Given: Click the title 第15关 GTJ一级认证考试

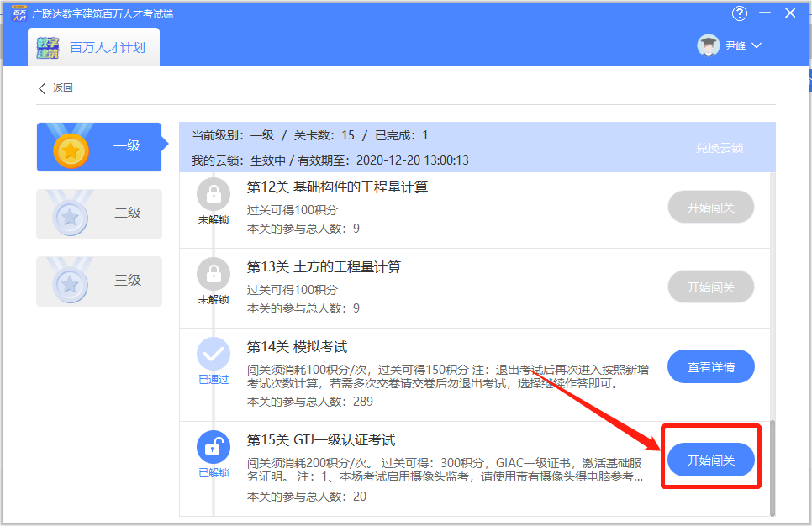Looking at the screenshot, I should point(320,439).
